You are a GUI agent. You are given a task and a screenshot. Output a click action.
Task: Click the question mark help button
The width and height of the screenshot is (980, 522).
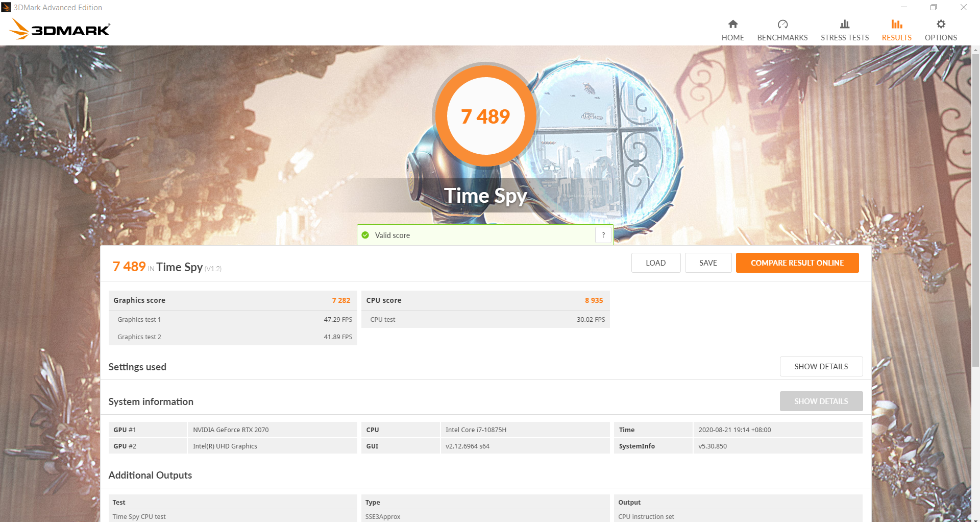[603, 235]
